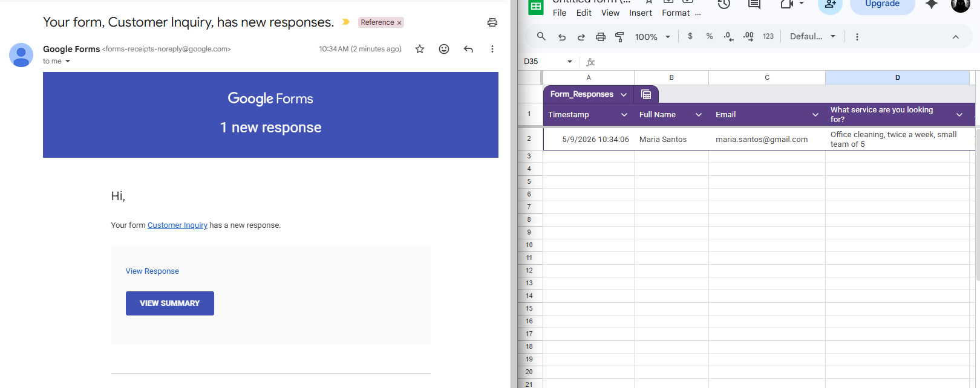Click the Upgrade button
The width and height of the screenshot is (980, 388).
[882, 5]
